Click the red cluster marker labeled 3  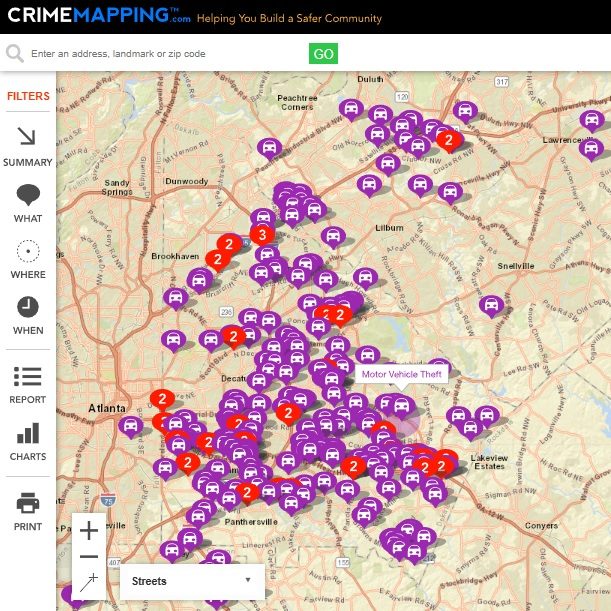tap(262, 235)
